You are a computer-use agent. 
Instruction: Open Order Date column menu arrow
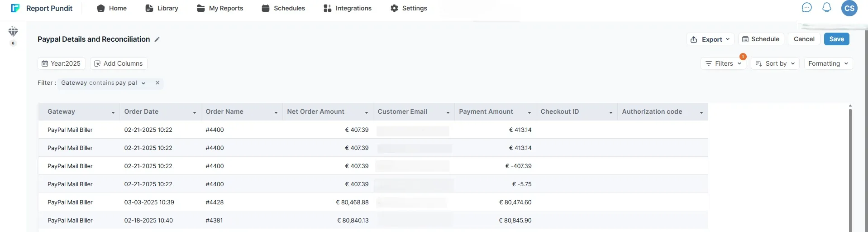tap(195, 112)
